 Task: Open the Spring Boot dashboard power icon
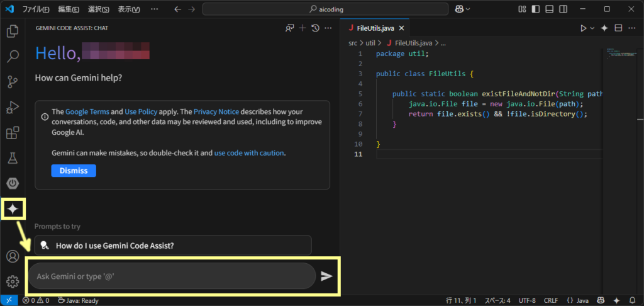[13, 183]
